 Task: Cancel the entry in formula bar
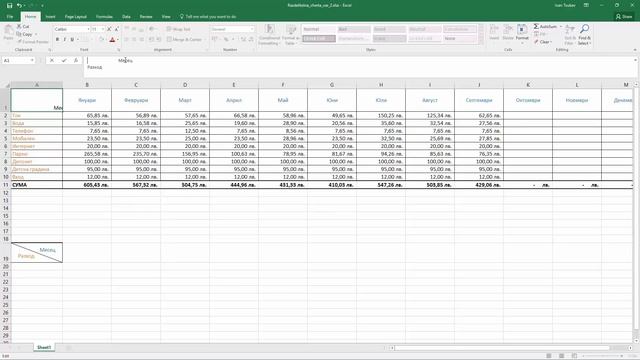(52, 60)
